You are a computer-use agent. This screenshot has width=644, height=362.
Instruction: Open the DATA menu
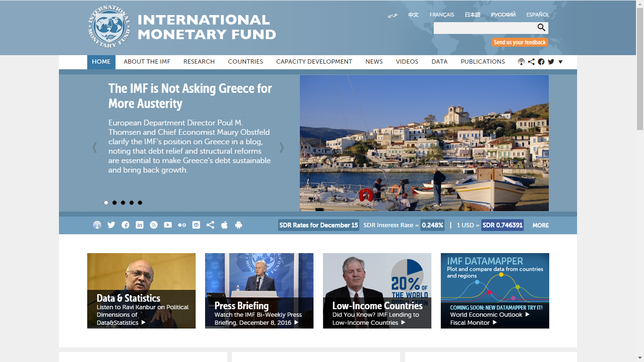coord(439,62)
